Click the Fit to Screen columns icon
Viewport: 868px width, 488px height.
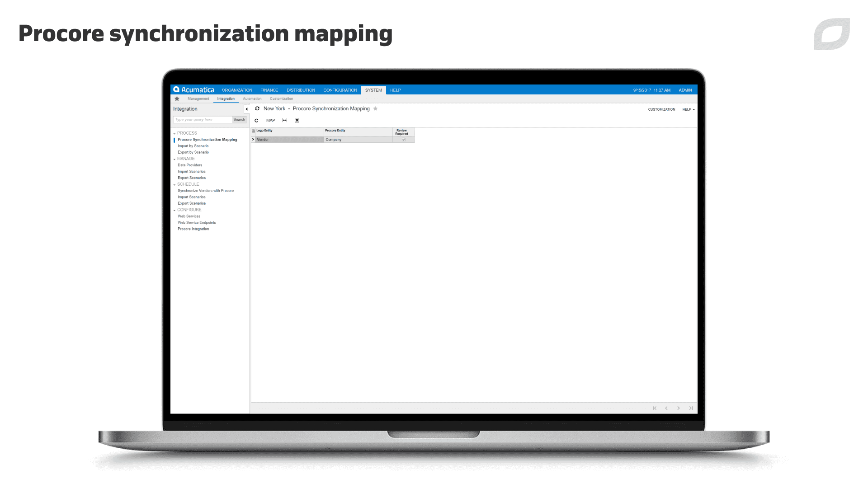tap(285, 120)
